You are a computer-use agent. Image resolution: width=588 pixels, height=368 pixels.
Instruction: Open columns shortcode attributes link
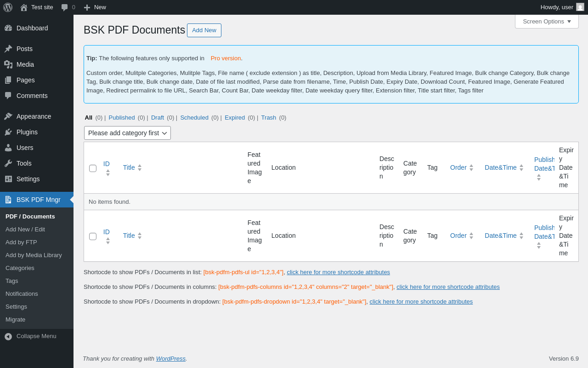tap(448, 287)
